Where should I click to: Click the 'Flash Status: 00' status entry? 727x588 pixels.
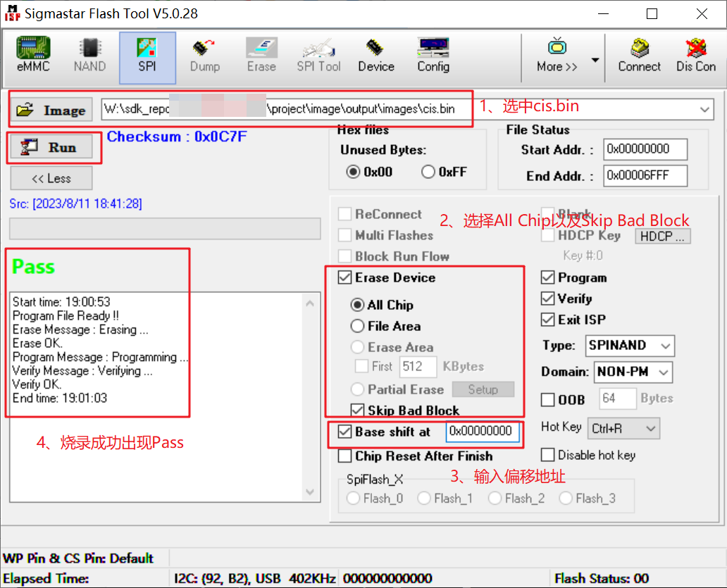coord(602,578)
